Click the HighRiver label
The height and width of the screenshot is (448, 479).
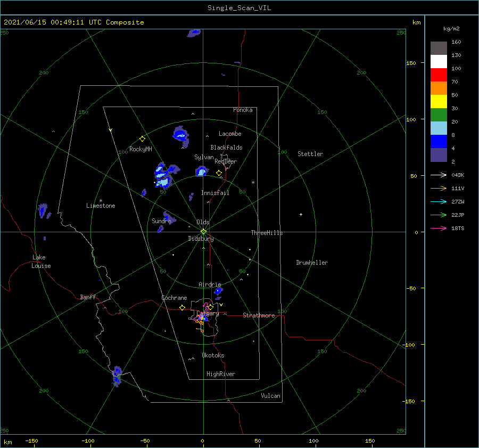coord(221,374)
